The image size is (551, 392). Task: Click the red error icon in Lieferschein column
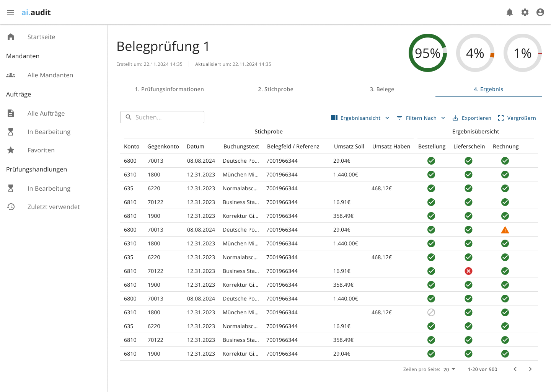tap(468, 271)
